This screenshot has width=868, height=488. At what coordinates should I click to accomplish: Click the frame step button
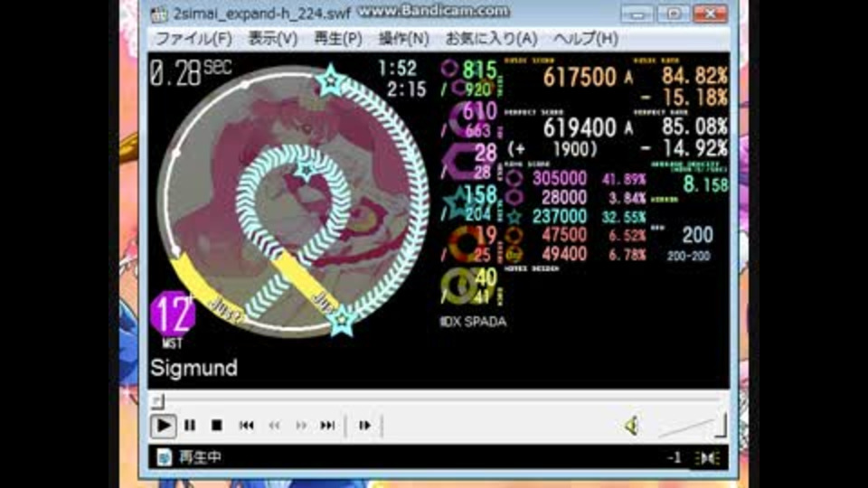(364, 426)
